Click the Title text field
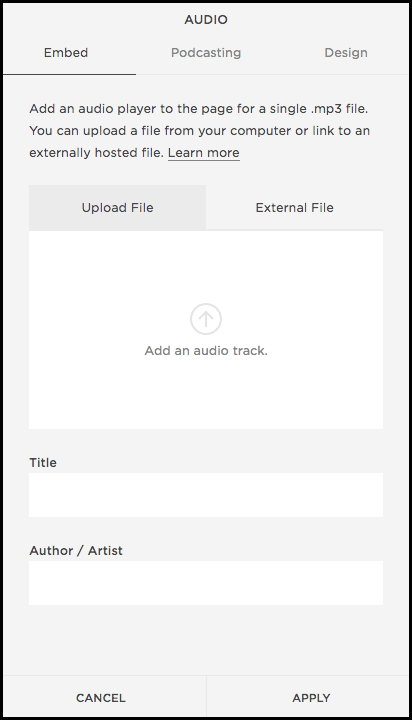Screen dimensions: 412x720 pos(206,495)
